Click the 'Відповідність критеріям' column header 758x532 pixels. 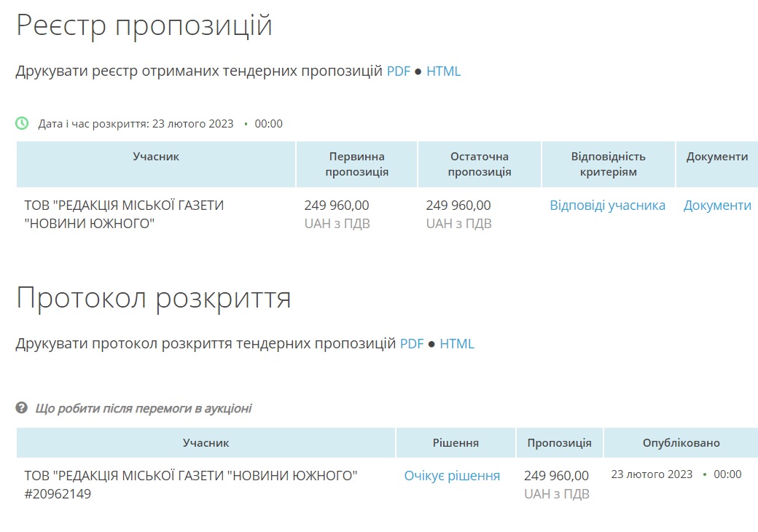pos(608,164)
